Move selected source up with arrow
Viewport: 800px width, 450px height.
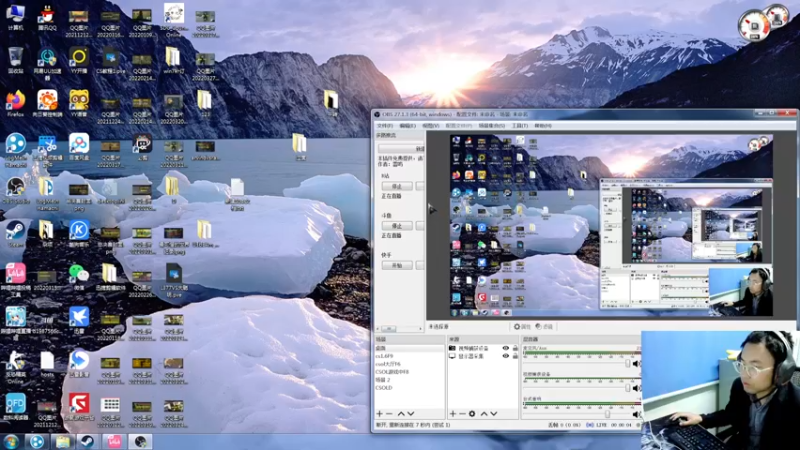484,414
